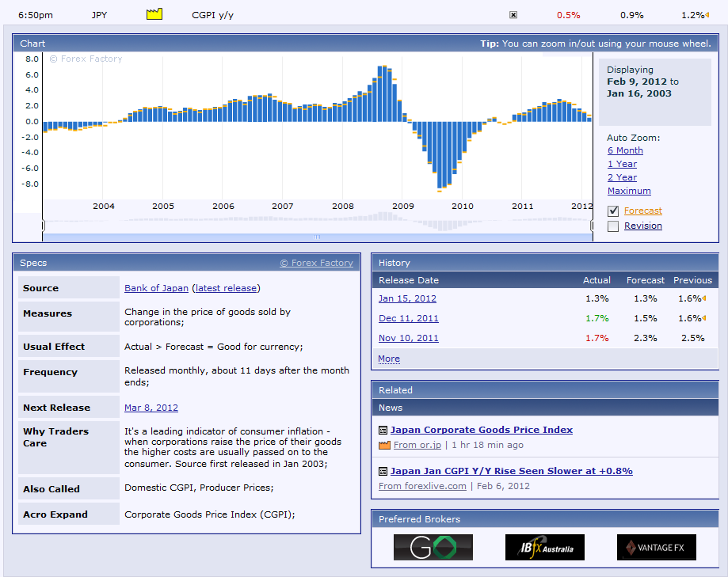Viewport: 728px width, 577px height.
Task: Open the latest release link
Action: pos(226,288)
